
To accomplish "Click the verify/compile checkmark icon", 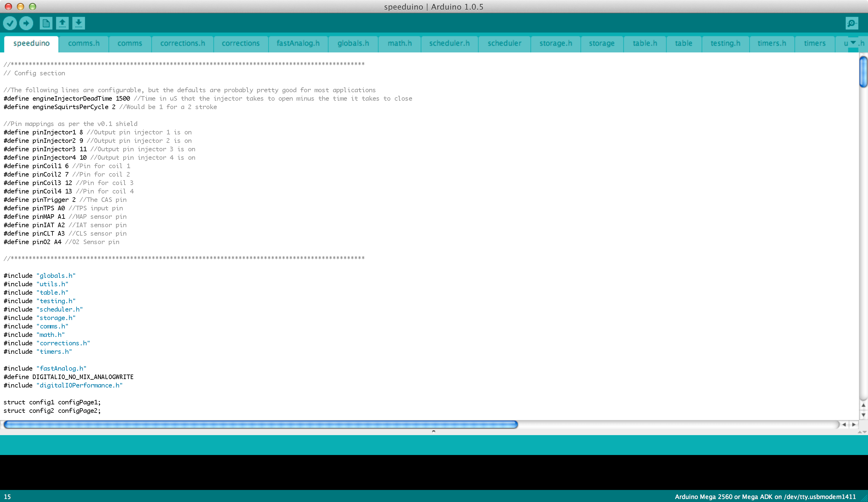I will [10, 23].
